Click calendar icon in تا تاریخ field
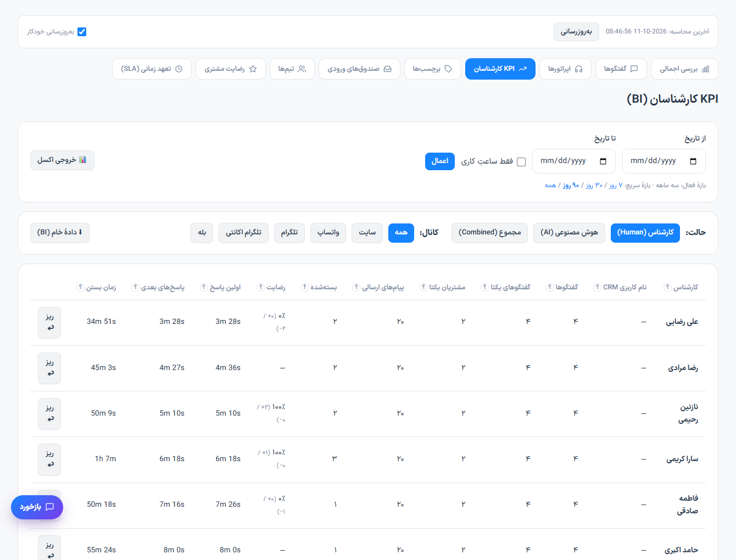Viewport: 736px width, 560px height. pos(603,161)
